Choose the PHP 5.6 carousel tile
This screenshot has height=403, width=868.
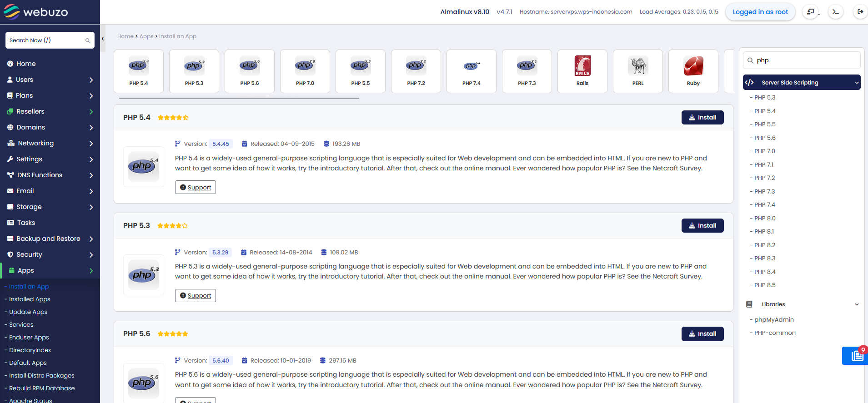coord(250,71)
